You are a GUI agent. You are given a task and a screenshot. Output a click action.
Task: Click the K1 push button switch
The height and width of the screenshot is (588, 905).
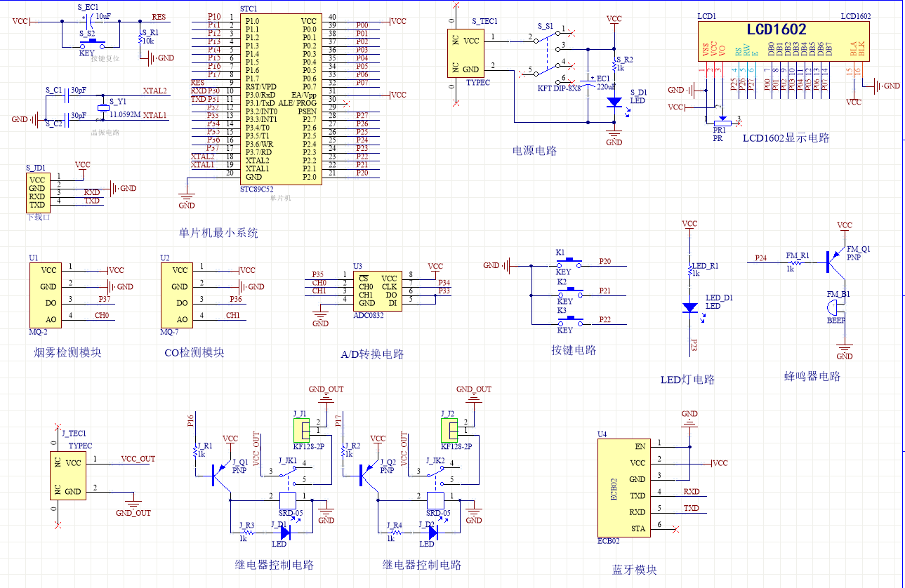pyautogui.click(x=569, y=262)
